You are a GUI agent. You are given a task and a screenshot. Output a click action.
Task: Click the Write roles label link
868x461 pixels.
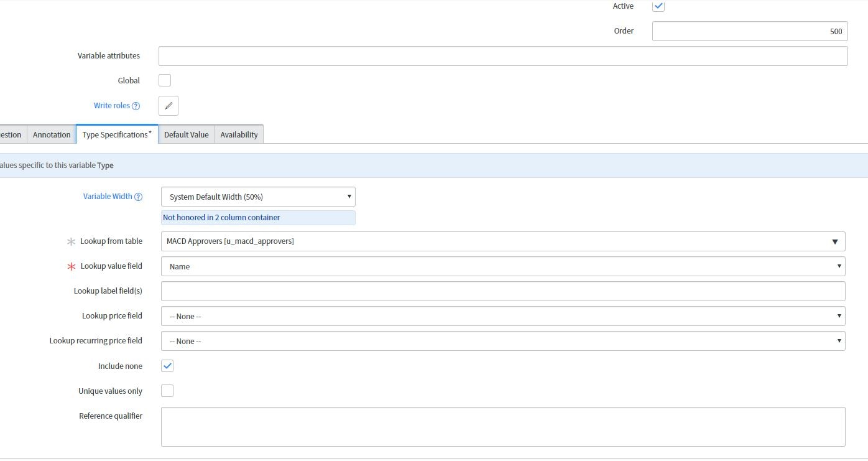tap(112, 106)
